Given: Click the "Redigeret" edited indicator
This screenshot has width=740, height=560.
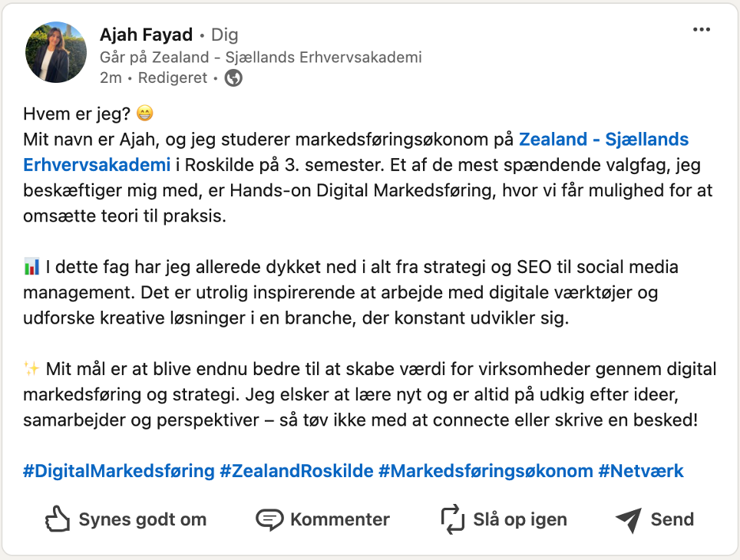Looking at the screenshot, I should (x=173, y=78).
